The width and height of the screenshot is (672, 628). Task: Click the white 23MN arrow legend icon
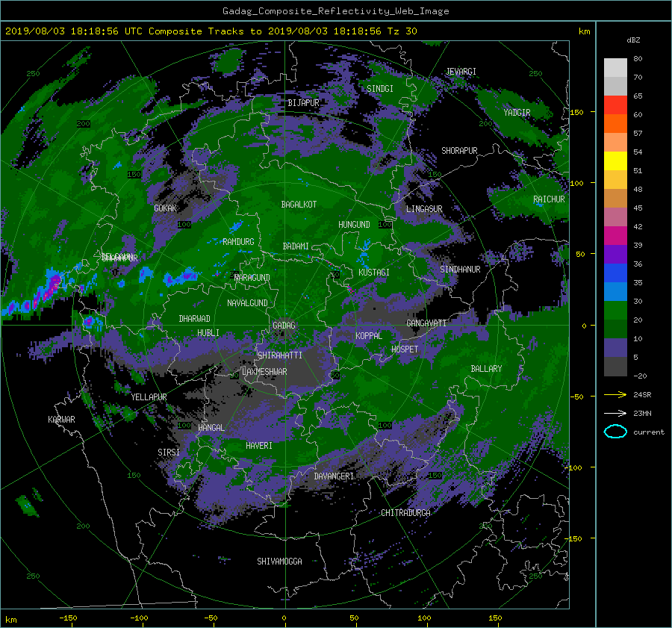coord(615,413)
